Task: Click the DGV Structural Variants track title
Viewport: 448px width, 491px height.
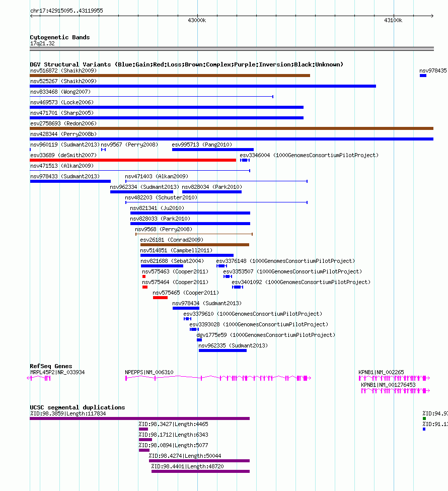Action: pyautogui.click(x=187, y=64)
